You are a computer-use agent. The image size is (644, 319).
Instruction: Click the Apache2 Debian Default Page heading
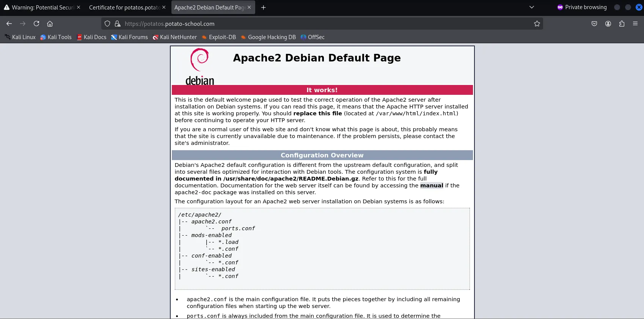coord(317,58)
